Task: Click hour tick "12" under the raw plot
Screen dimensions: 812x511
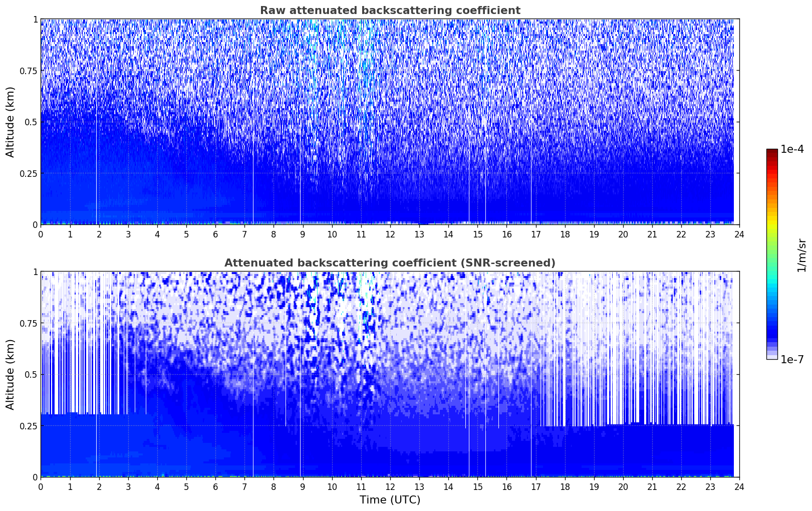Action: point(390,234)
